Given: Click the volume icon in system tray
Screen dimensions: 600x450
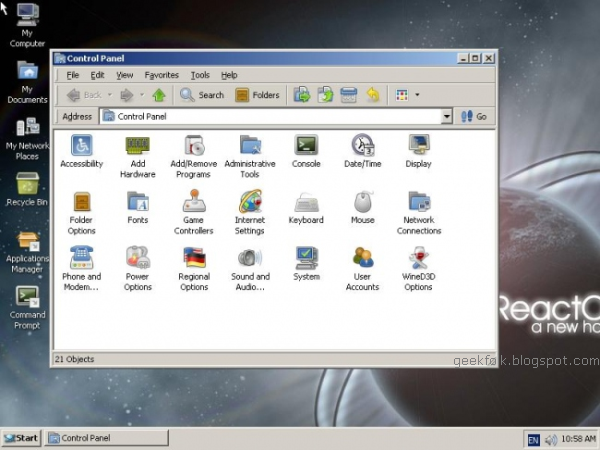Looking at the screenshot, I should coord(551,440).
